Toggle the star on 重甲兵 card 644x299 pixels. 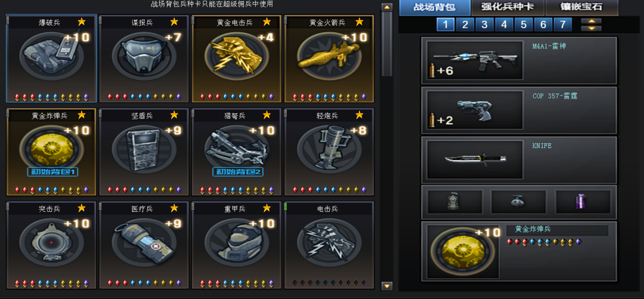coord(267,208)
